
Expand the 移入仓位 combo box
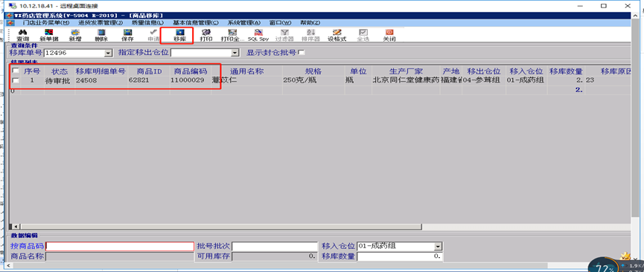point(439,247)
